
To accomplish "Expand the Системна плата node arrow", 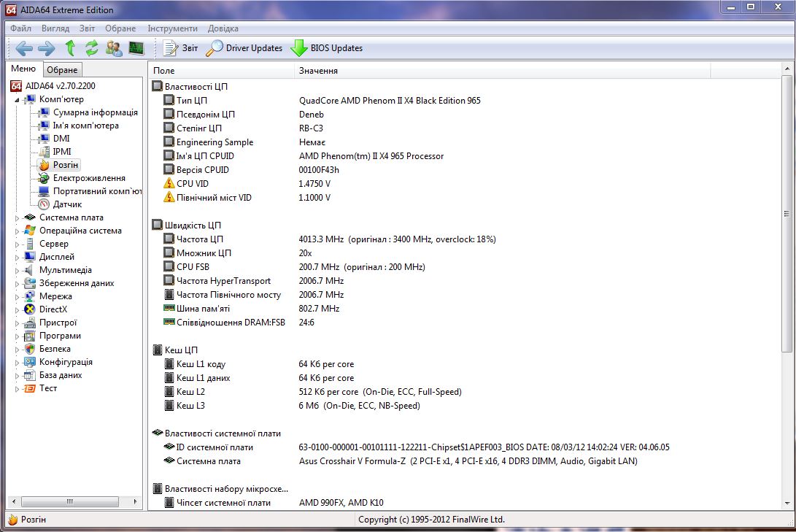I will [x=18, y=217].
